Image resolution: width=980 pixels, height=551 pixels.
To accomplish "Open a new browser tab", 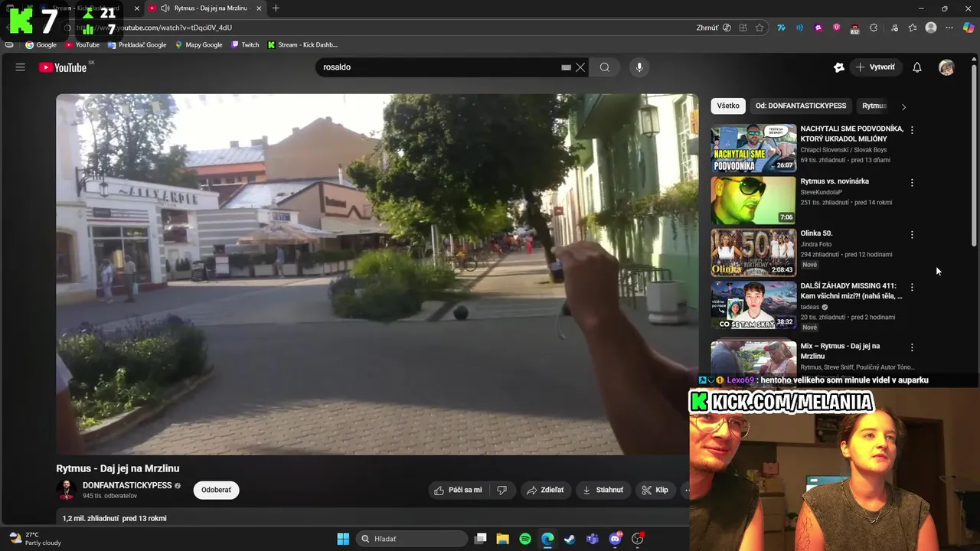I will 276,8.
